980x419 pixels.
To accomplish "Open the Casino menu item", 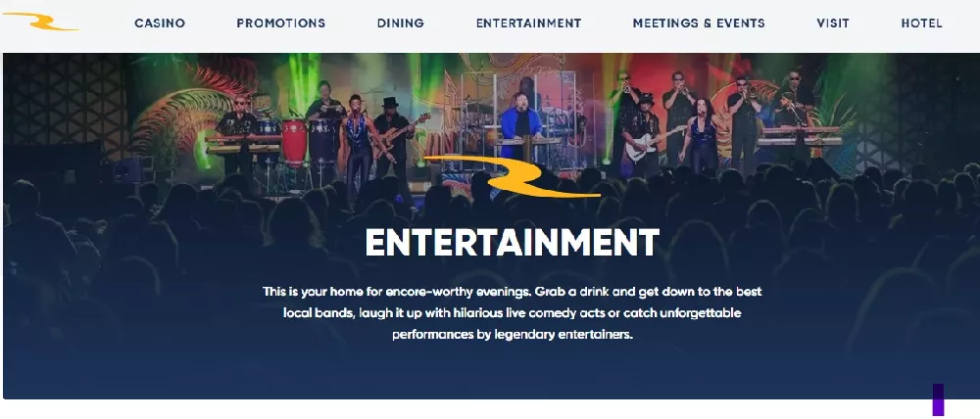I will tap(160, 23).
